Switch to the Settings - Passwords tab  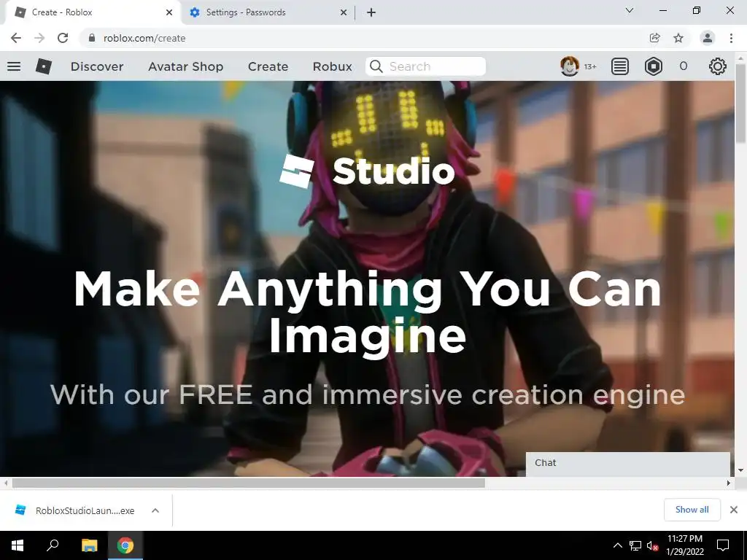click(x=267, y=12)
